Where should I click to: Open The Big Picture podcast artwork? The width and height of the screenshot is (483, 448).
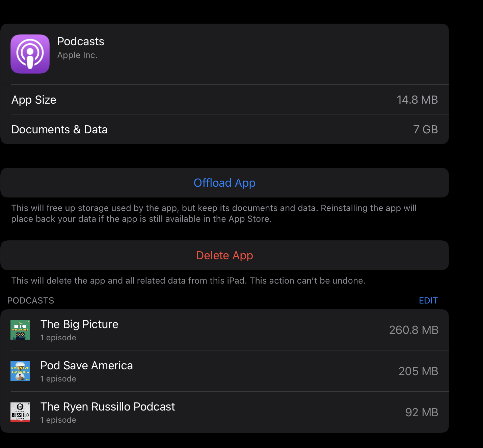click(x=20, y=330)
